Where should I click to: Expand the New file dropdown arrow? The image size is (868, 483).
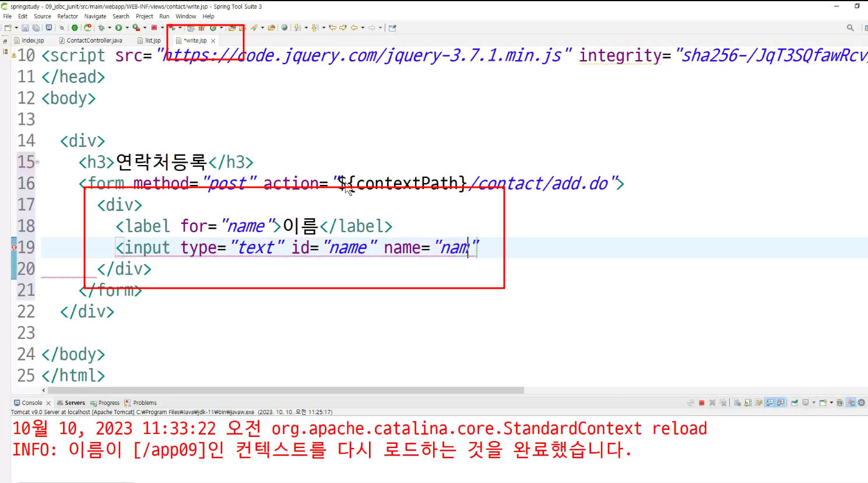pyautogui.click(x=16, y=27)
